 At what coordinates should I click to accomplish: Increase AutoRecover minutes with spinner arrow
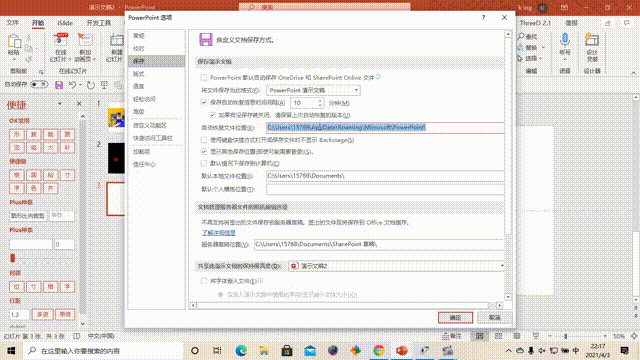(x=320, y=100)
